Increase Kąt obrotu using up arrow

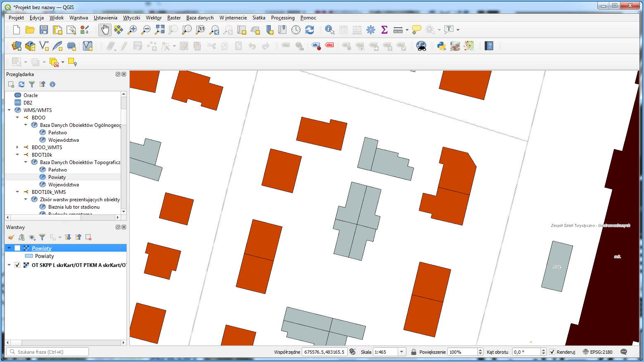(x=544, y=350)
